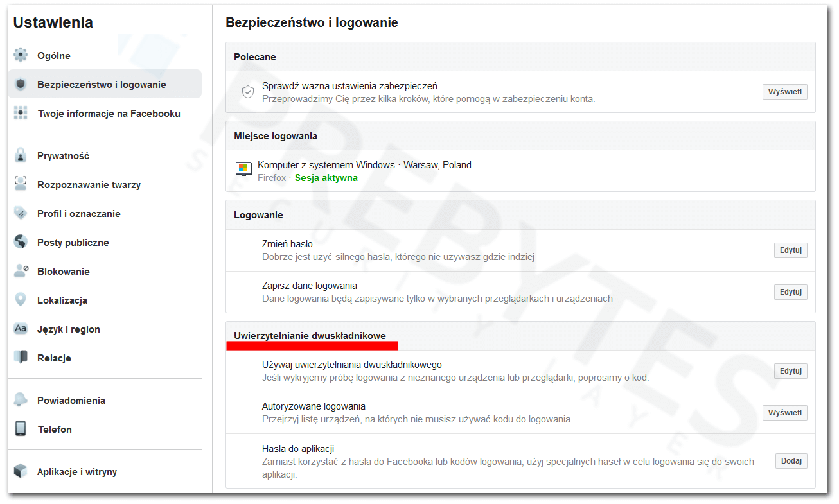Click Dodaj next to Hasła do aplikacji

coord(791,460)
